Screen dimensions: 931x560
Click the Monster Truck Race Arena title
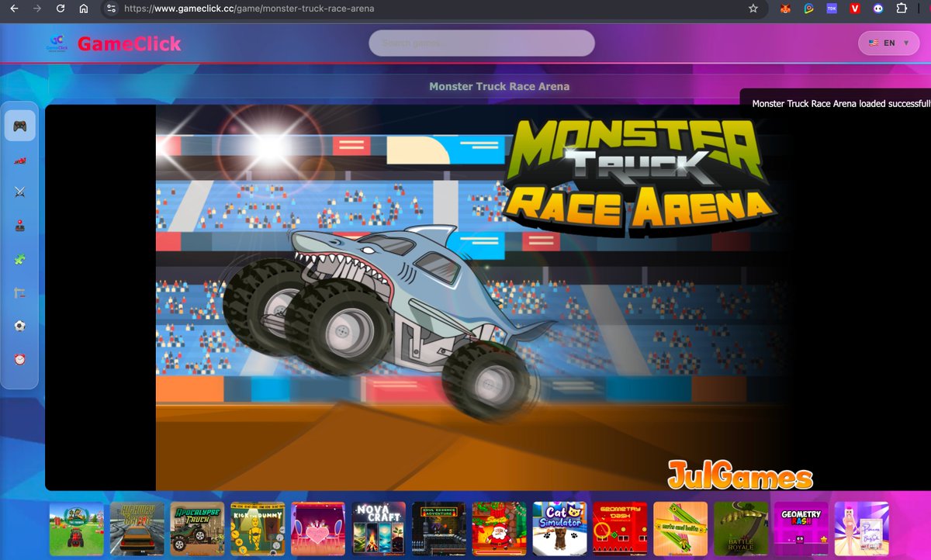(x=500, y=86)
